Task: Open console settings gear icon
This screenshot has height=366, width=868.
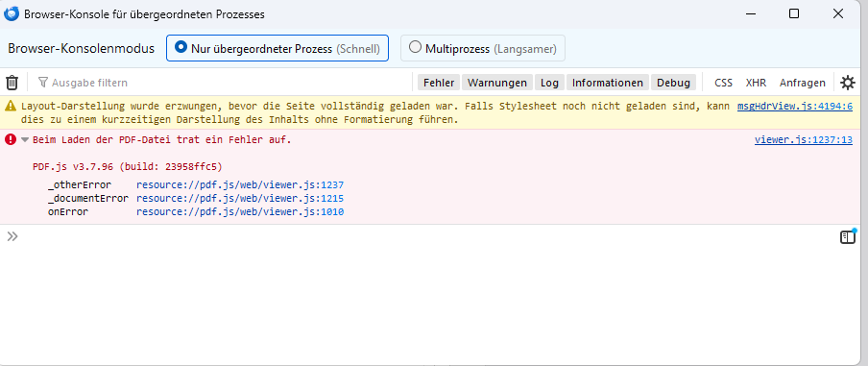Action: [x=848, y=83]
